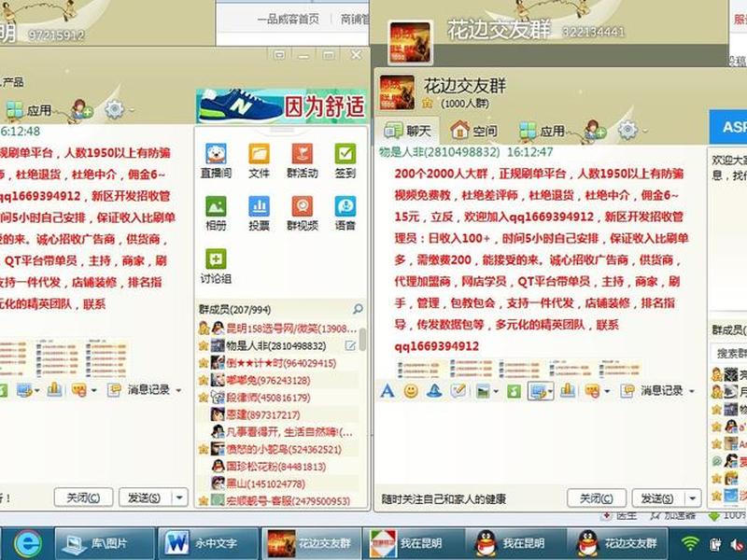Expand 消息记录 dropdown arrow in right chat

(x=691, y=391)
